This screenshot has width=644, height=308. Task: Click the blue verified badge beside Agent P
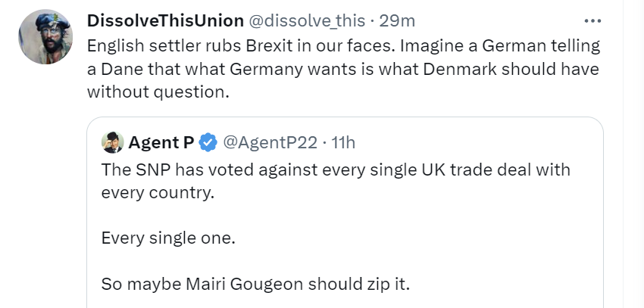tap(207, 142)
